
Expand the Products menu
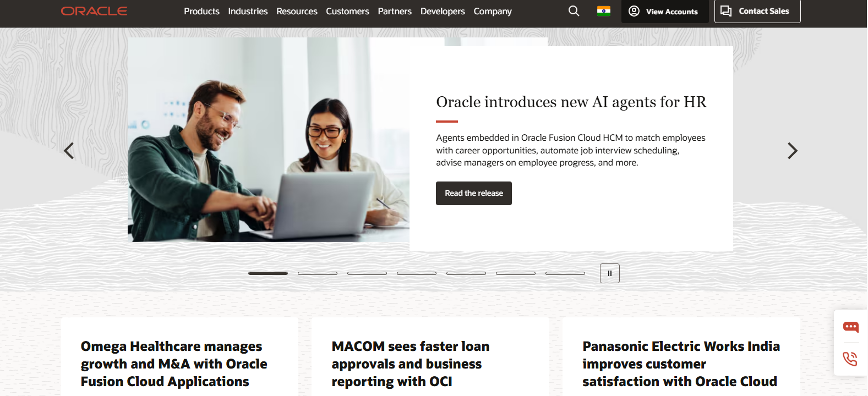[201, 11]
